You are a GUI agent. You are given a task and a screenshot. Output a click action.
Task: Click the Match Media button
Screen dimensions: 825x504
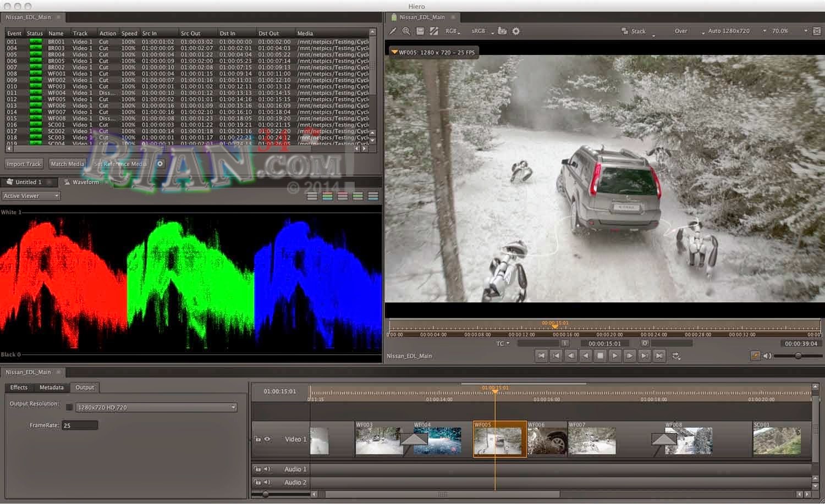[x=67, y=164]
